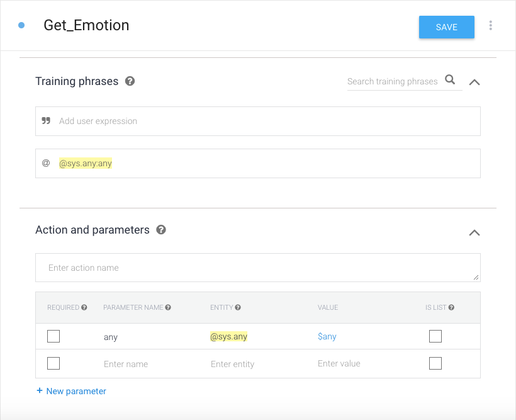
Task: Toggle Is List for the 'any' parameter
Action: pos(435,336)
